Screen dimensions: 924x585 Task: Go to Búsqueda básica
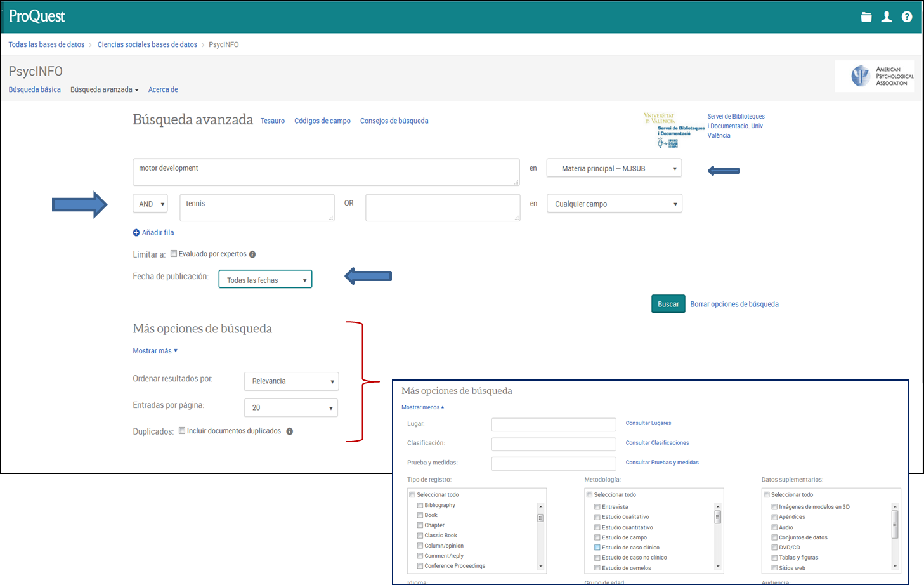point(35,89)
